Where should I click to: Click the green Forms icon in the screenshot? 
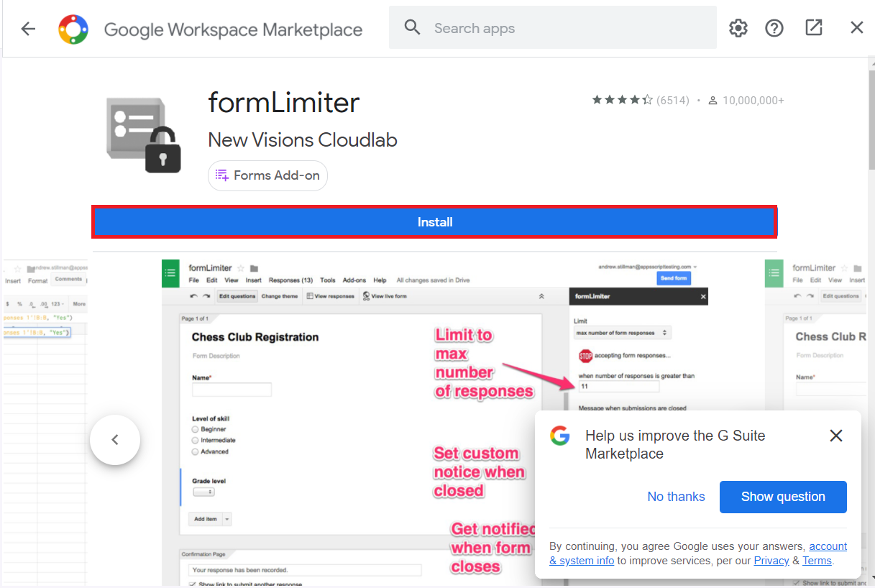click(x=170, y=274)
